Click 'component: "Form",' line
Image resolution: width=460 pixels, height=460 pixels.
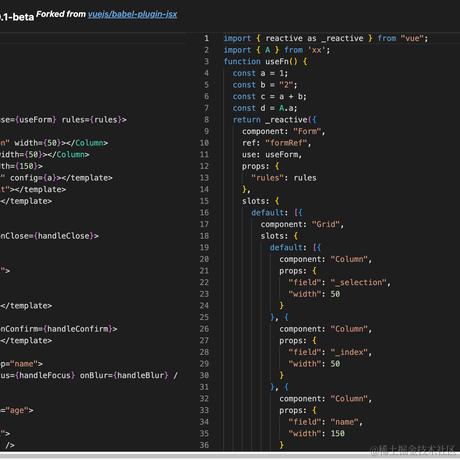coord(284,131)
